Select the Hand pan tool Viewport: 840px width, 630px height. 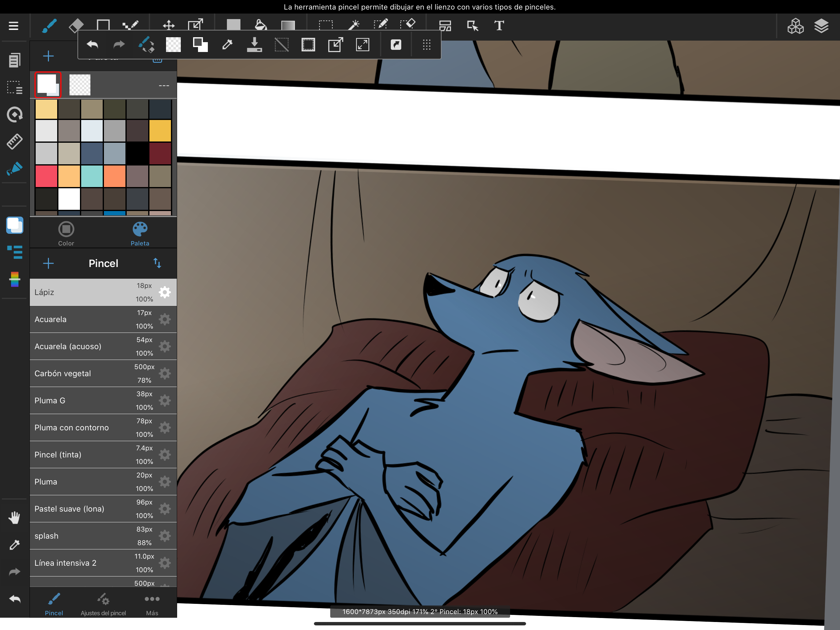click(14, 517)
